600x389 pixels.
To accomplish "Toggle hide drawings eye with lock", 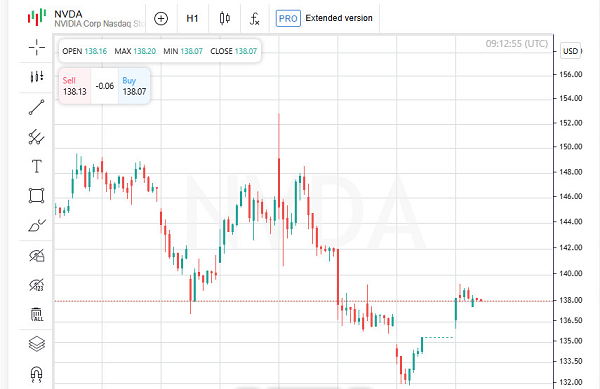I will tap(37, 255).
